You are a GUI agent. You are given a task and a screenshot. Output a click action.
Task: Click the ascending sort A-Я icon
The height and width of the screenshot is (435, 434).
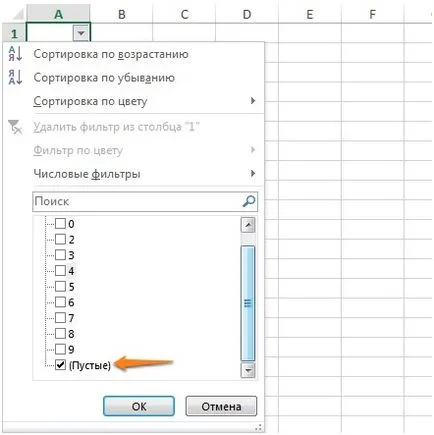15,54
